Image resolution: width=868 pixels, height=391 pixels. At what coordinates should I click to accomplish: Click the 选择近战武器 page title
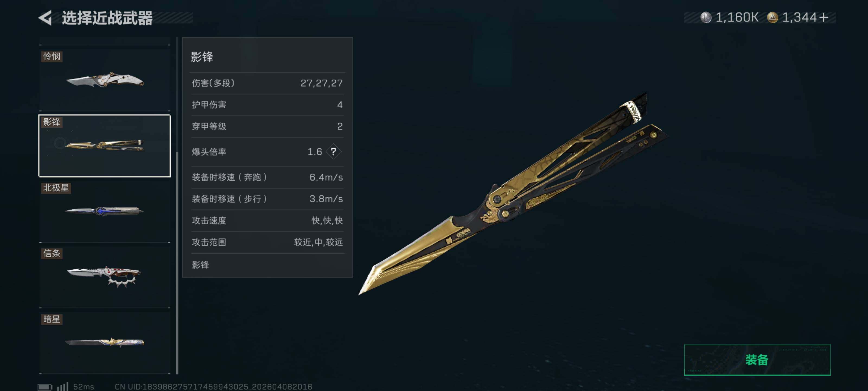[x=107, y=18]
